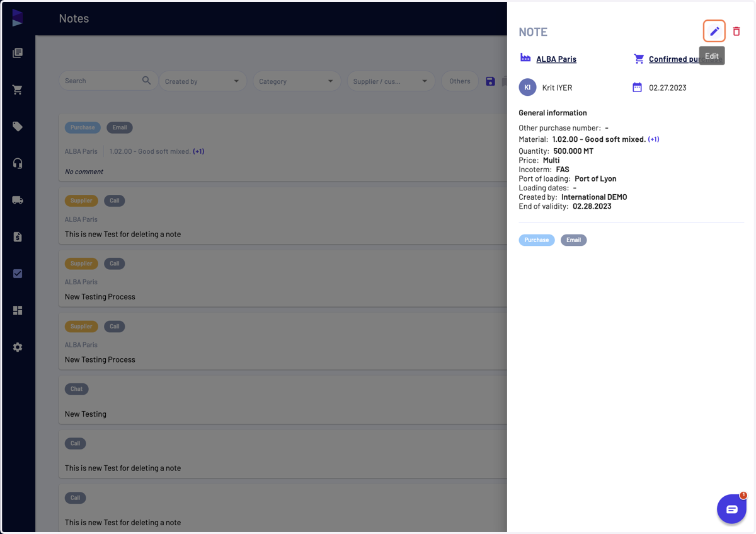
Task: Open the dashboard grid sidebar icon
Action: click(18, 310)
